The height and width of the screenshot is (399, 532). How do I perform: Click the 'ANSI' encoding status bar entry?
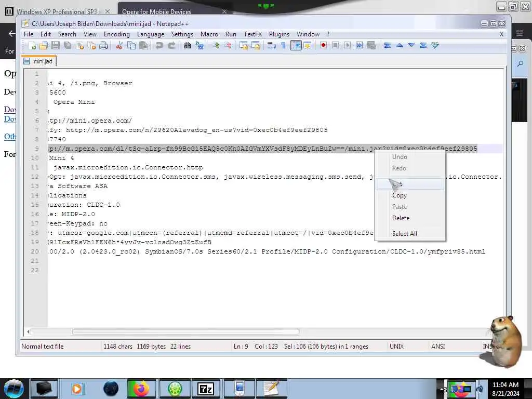pyautogui.click(x=438, y=347)
